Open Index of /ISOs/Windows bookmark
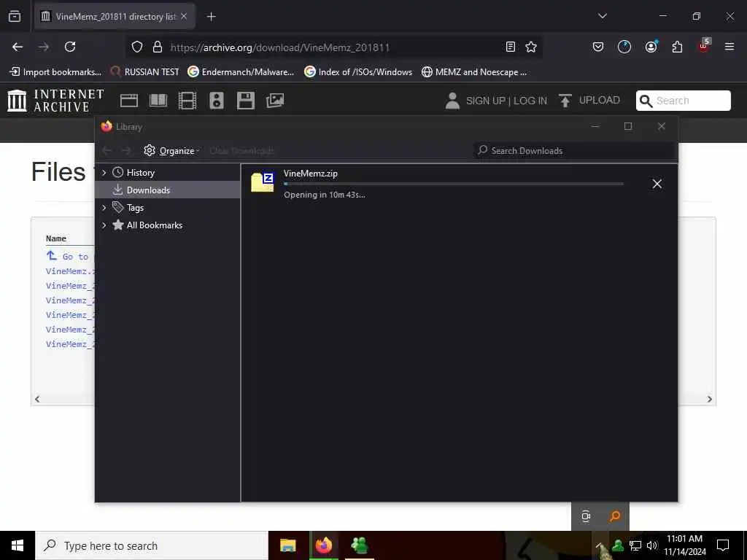The image size is (747, 560). tap(358, 72)
